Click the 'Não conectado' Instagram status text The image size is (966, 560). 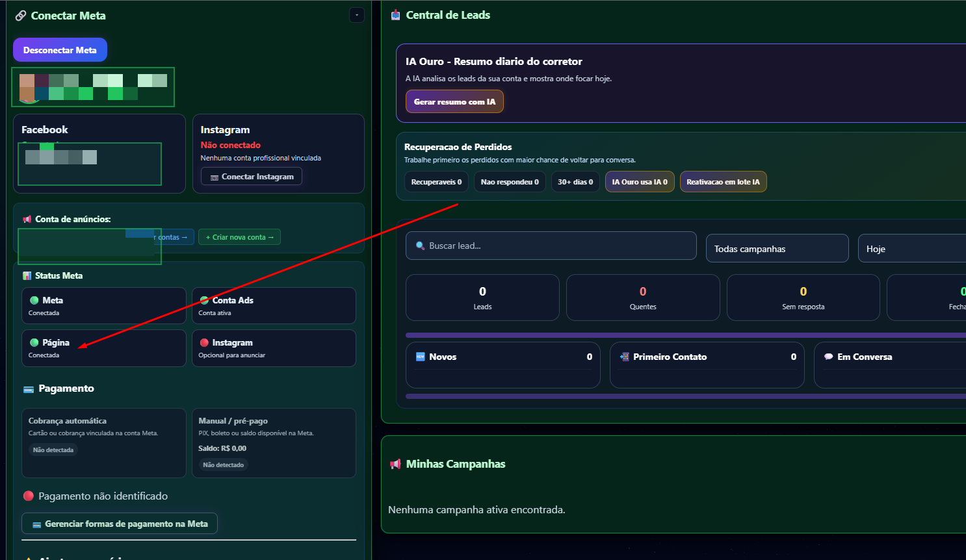[x=230, y=145]
